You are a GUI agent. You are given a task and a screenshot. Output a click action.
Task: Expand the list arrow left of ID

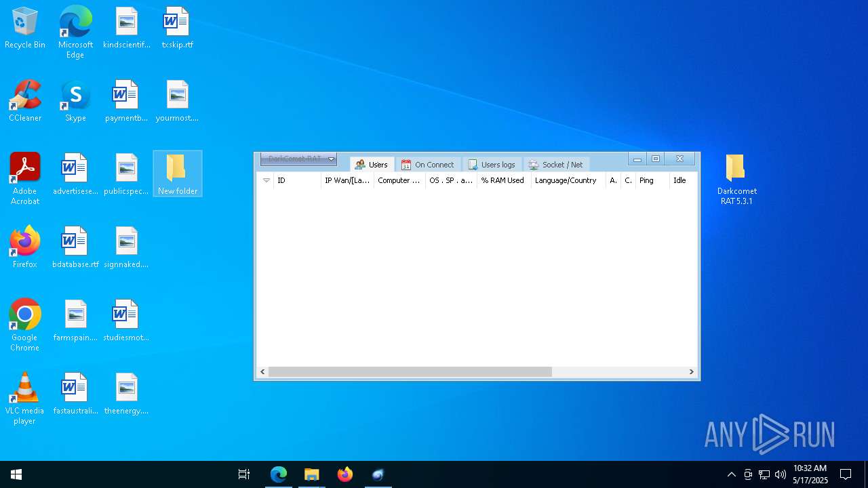coord(266,180)
